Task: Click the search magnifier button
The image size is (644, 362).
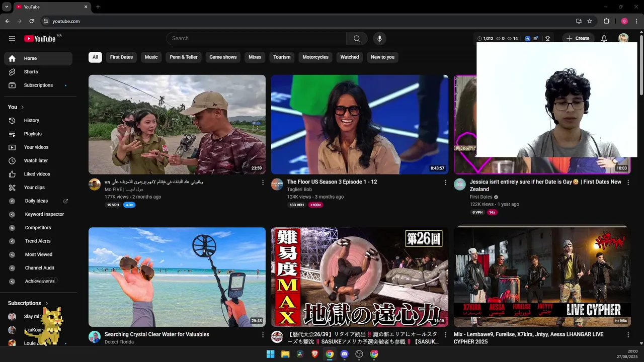Action: point(357,38)
